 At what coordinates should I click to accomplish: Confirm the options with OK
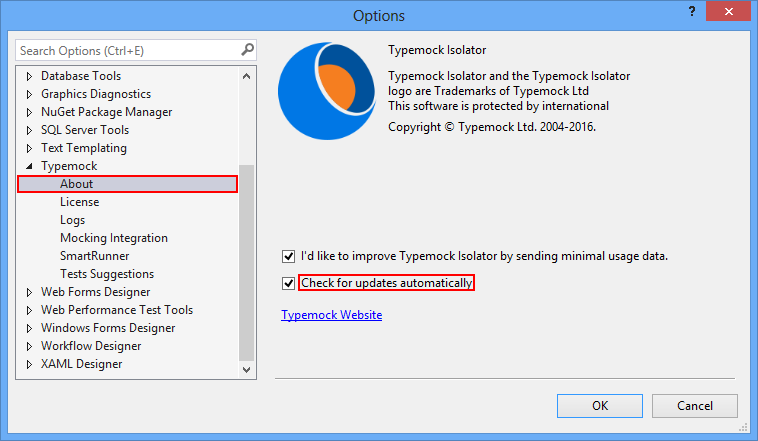(599, 406)
